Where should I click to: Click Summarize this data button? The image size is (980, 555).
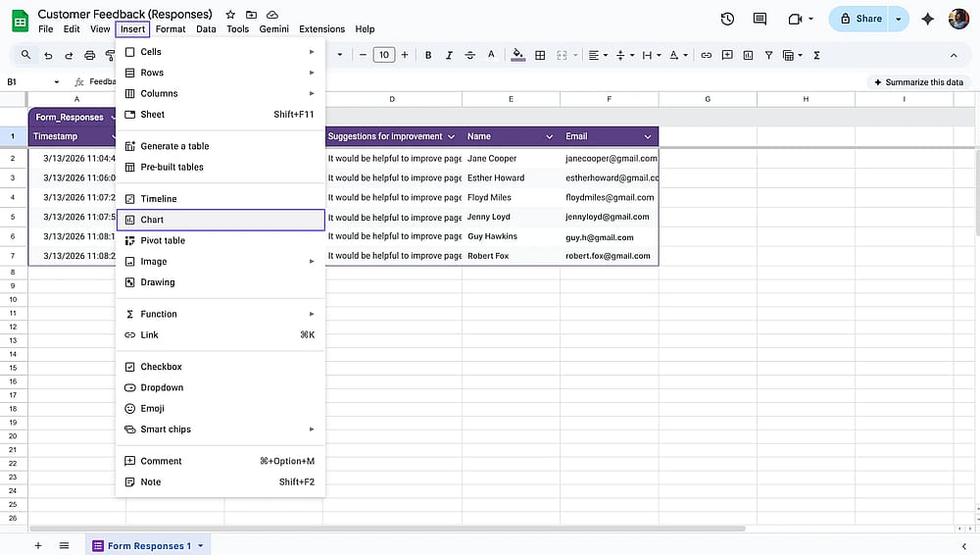click(x=918, y=82)
